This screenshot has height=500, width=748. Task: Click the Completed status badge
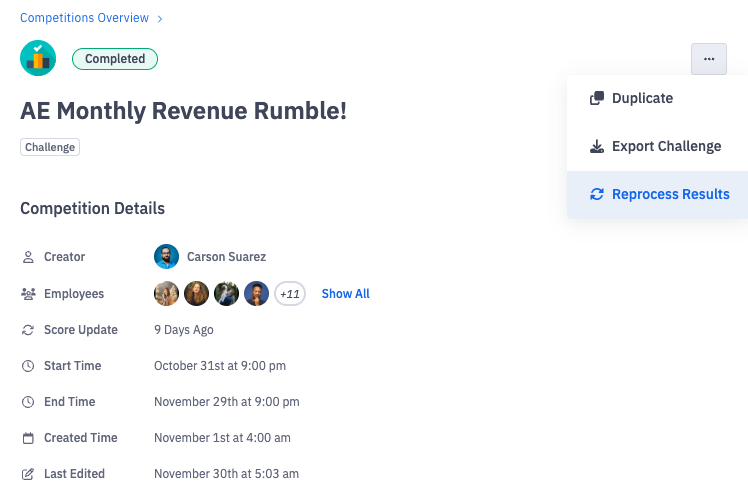(115, 59)
